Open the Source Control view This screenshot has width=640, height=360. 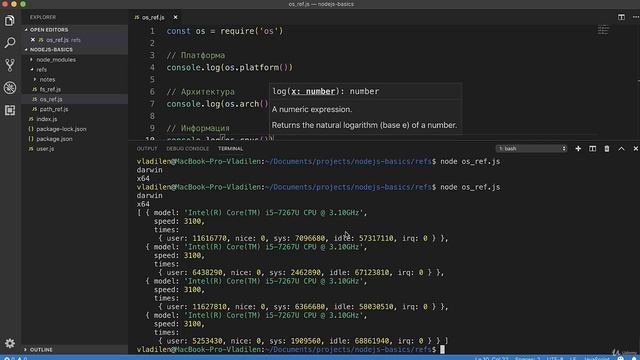(x=10, y=65)
